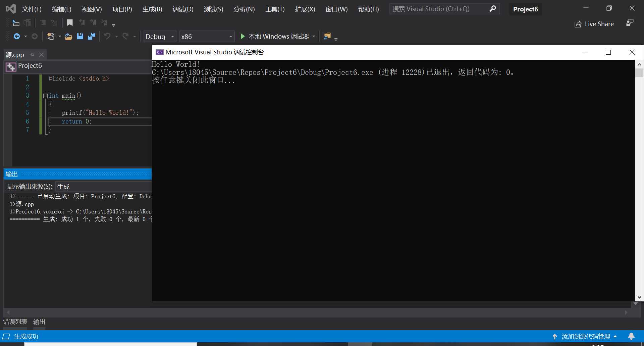Image resolution: width=644 pixels, height=346 pixels.
Task: Click the console vertical scrollbar down arrow
Action: 639,297
